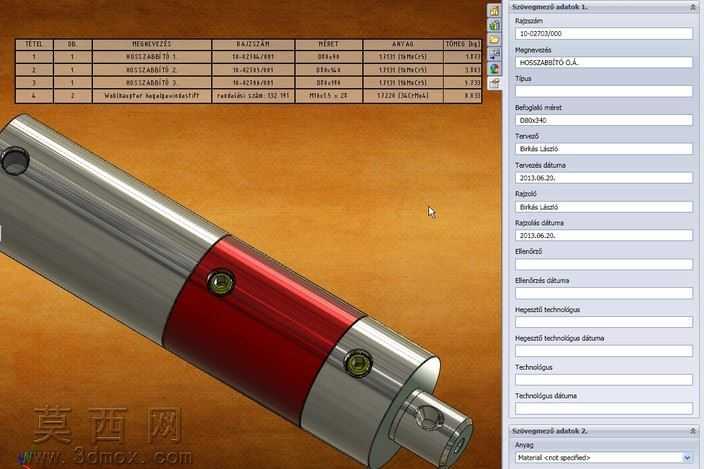
Task: Open the Custom Properties task pane tab
Action: click(494, 83)
